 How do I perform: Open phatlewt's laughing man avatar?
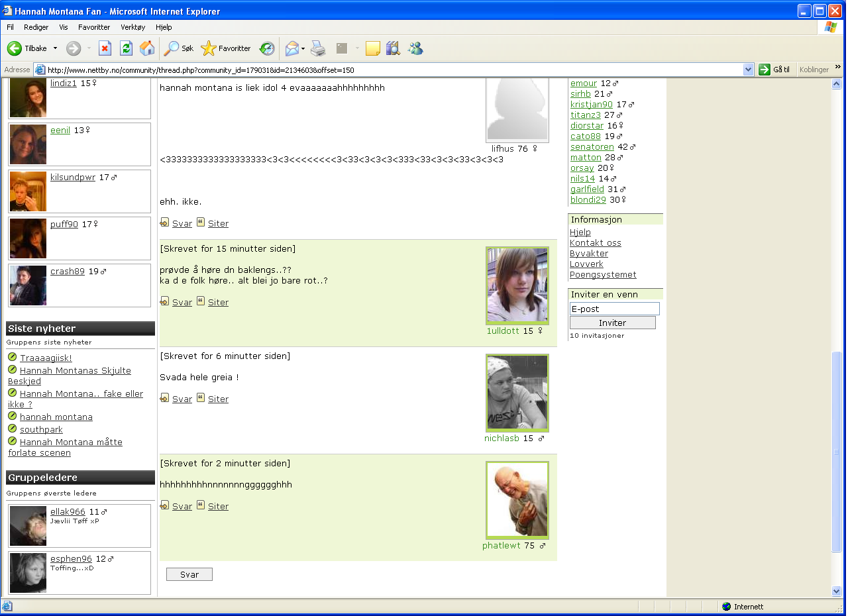coord(517,500)
